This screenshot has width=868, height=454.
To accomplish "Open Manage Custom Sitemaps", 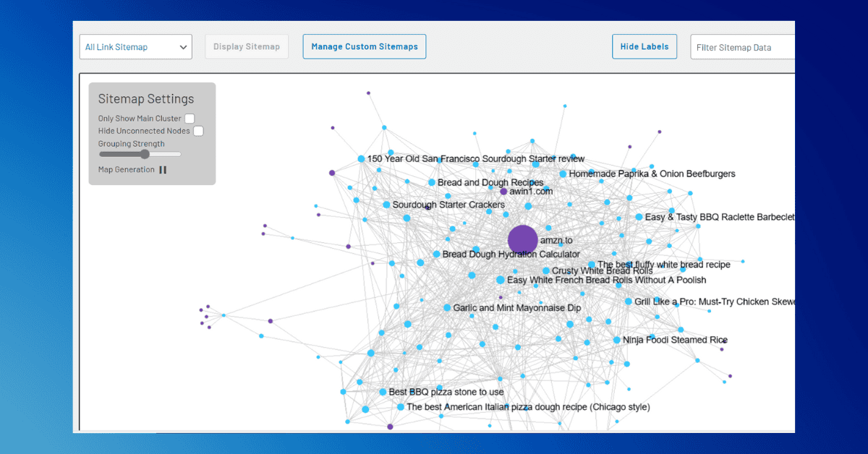I will [x=365, y=47].
